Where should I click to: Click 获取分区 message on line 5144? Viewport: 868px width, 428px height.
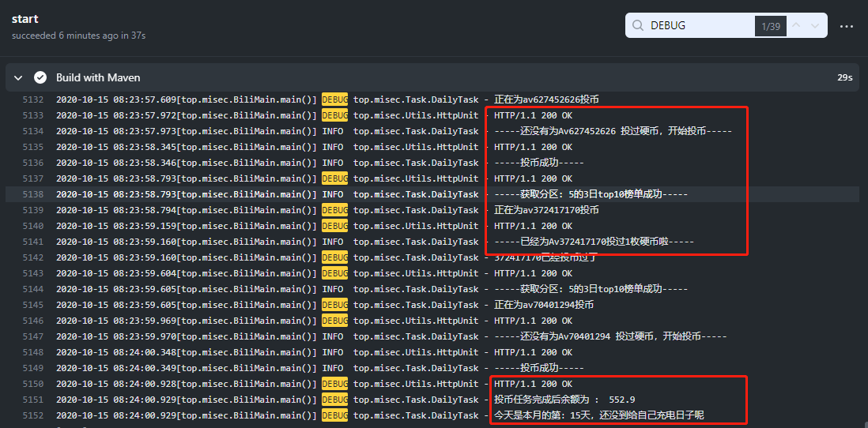pyautogui.click(x=591, y=289)
